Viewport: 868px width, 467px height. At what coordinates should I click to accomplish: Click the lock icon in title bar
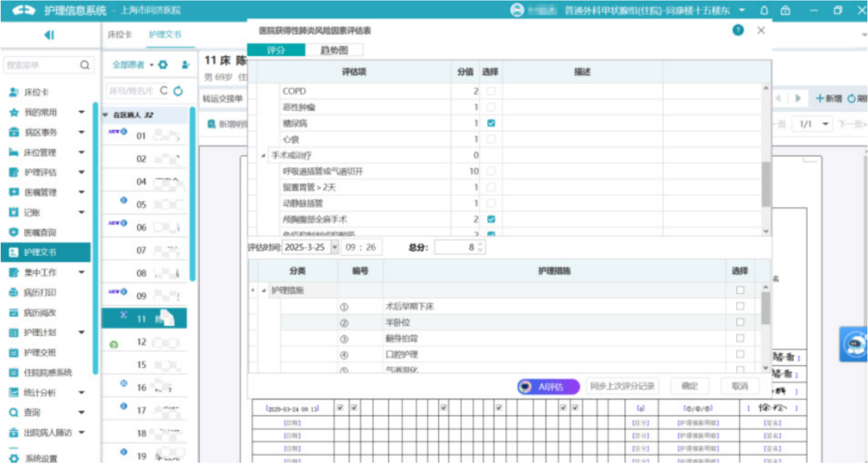(x=784, y=10)
